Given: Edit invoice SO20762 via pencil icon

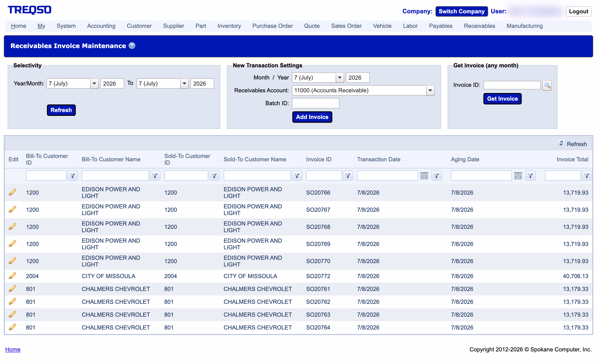Looking at the screenshot, I should 13,302.
